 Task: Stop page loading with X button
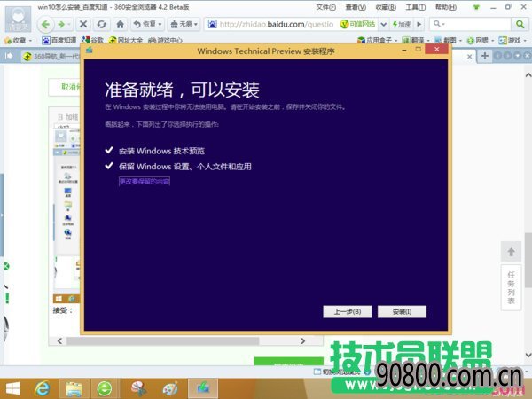[83, 24]
